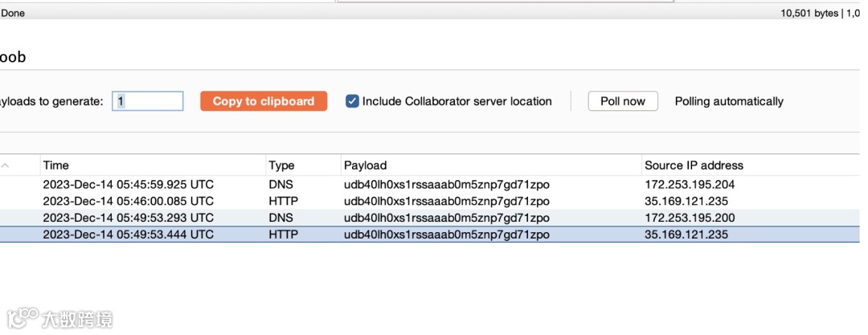Select the DNS interaction at 05:45:59.925

(129, 185)
